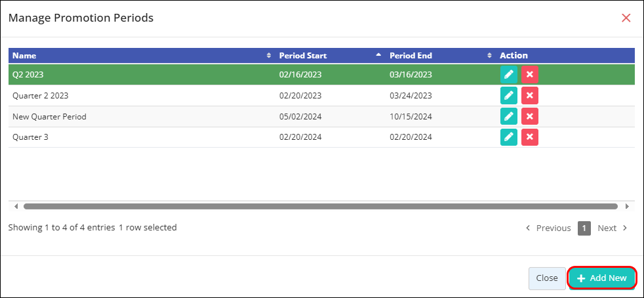Sort table by Period End column

(x=439, y=56)
